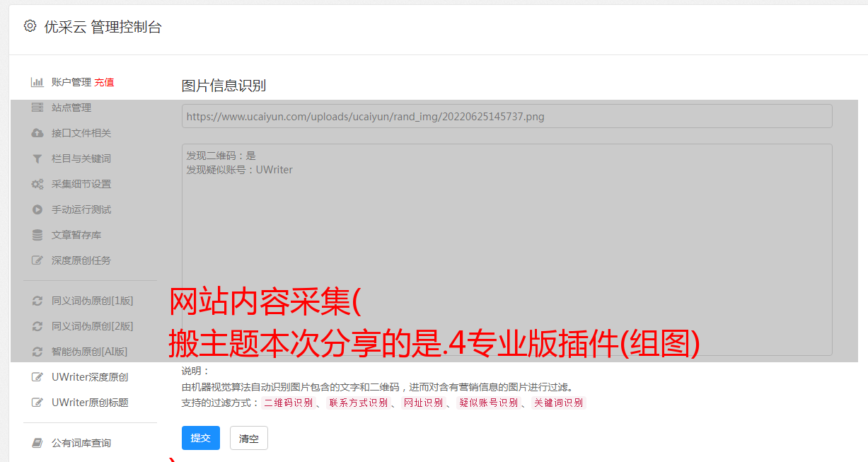Click the cloud upload icon for 接口文件相关
The width and height of the screenshot is (868, 462).
click(37, 133)
